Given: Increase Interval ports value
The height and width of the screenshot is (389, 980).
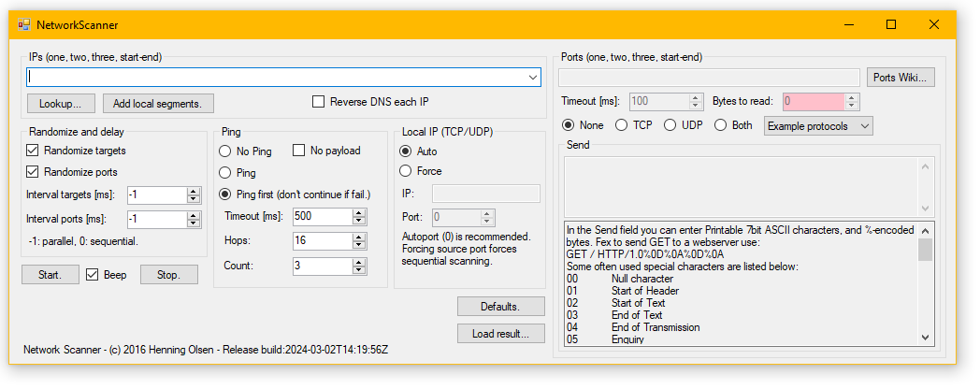Looking at the screenshot, I should click(195, 216).
